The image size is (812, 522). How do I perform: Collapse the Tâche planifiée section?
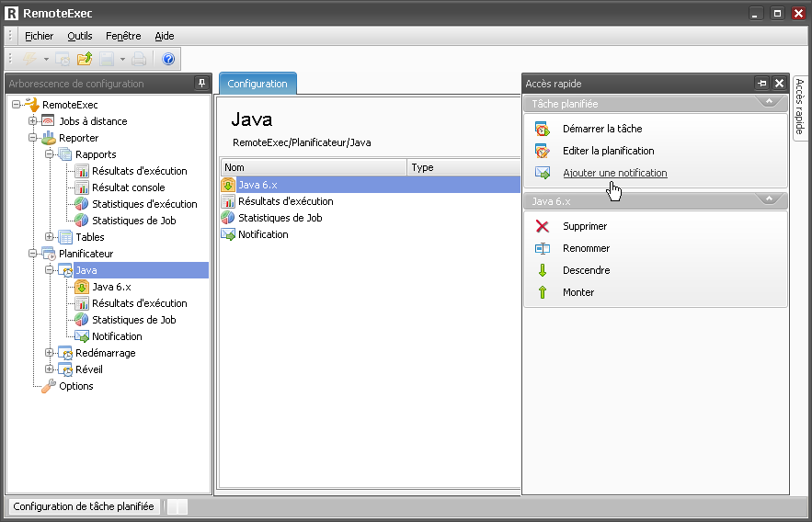[x=769, y=102]
